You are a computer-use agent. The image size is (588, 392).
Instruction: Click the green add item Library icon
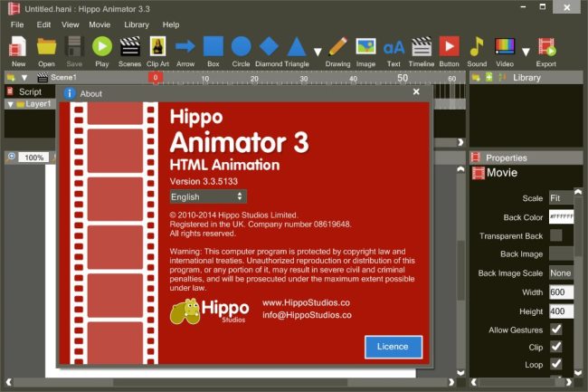pyautogui.click(x=489, y=78)
